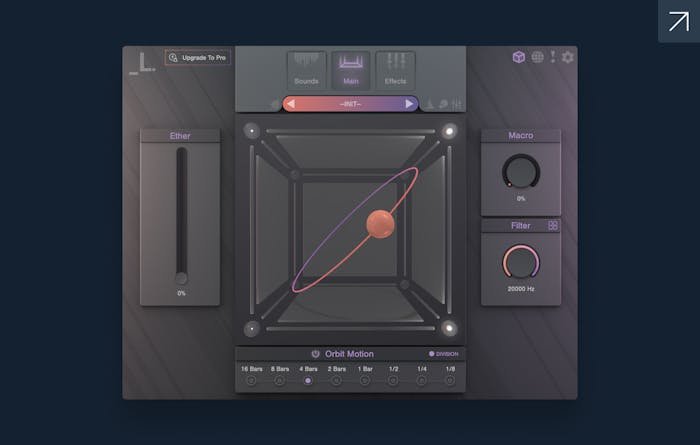The image size is (700, 445).
Task: Click the exclamation mark info icon
Action: pyautogui.click(x=552, y=57)
